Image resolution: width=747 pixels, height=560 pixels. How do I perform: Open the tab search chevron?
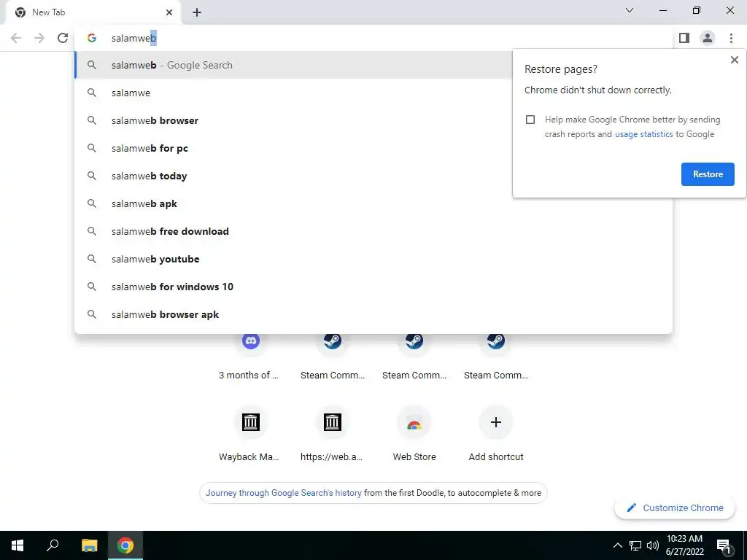(630, 10)
